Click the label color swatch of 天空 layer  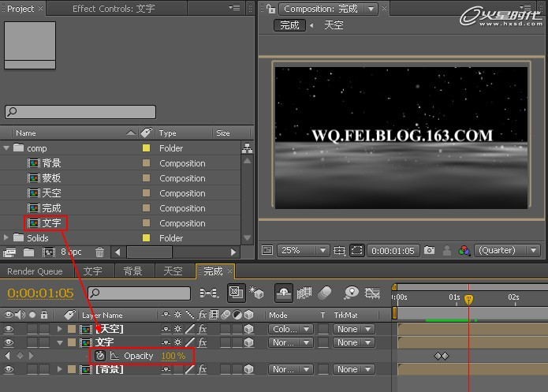[x=72, y=329]
